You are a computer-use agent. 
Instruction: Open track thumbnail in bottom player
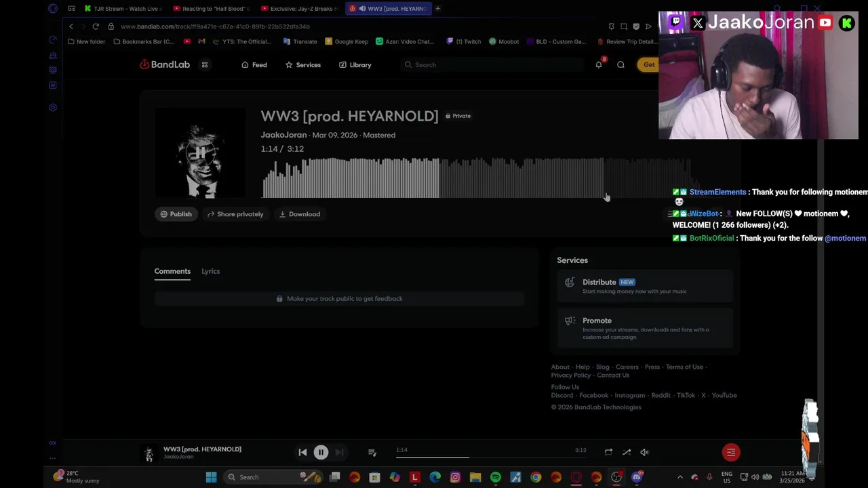pos(149,453)
